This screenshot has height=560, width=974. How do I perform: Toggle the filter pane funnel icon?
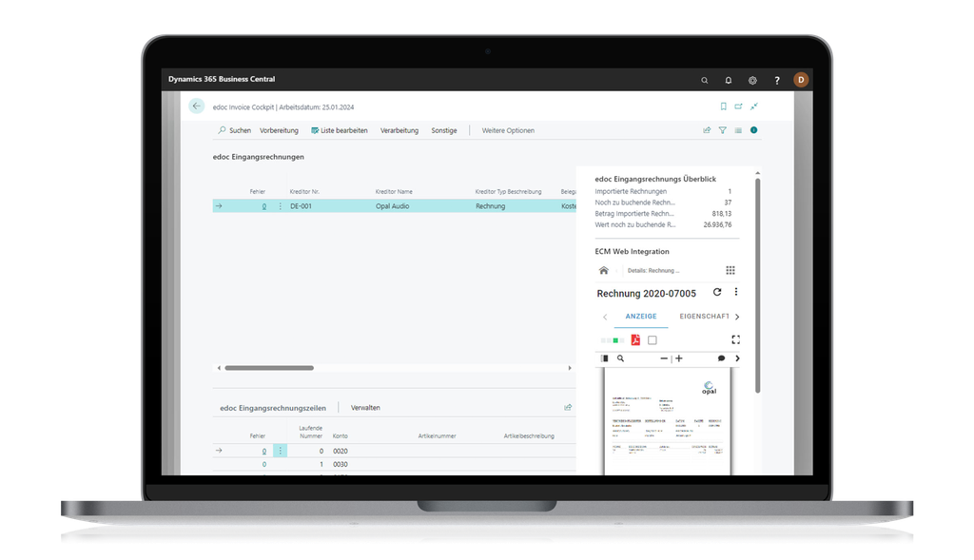click(x=723, y=130)
